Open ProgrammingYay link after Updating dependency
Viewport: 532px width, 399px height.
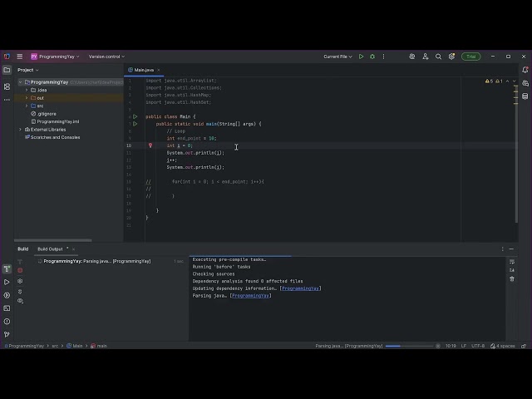point(300,288)
